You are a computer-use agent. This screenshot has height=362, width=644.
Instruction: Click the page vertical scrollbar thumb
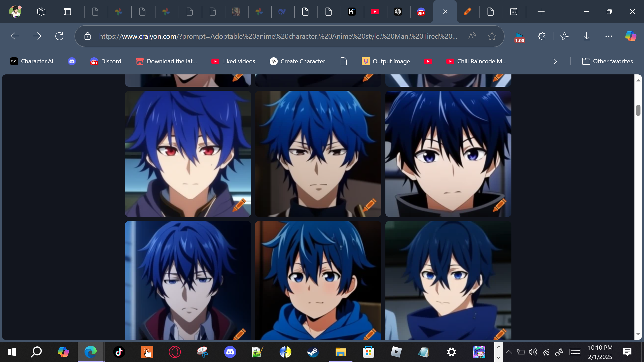[x=638, y=110]
